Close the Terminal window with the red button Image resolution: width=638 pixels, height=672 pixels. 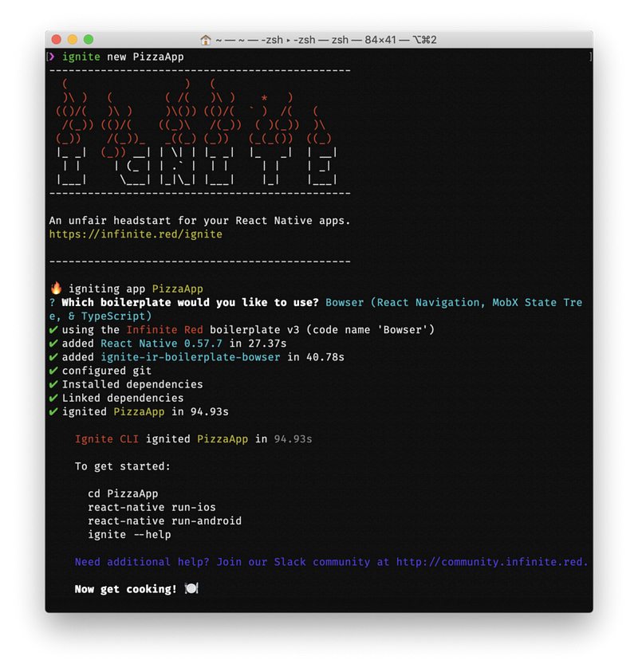point(56,38)
